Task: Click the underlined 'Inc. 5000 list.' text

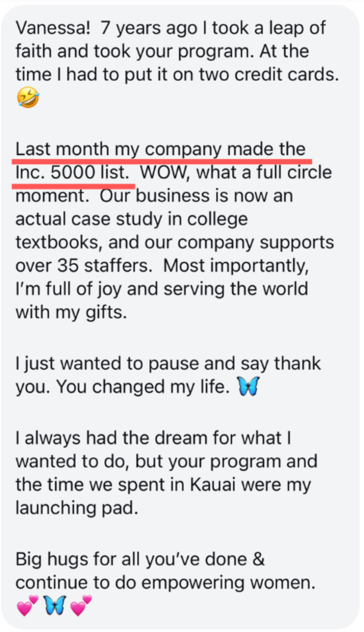Action: (73, 173)
